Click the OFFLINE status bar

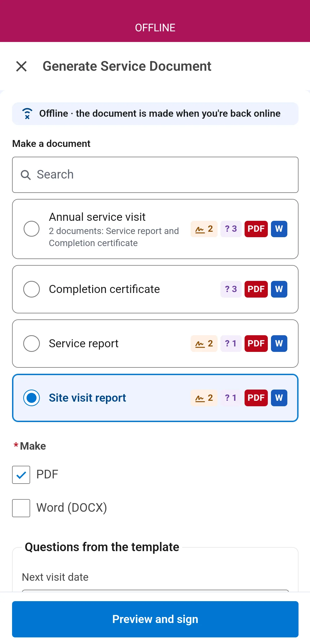coord(155,21)
